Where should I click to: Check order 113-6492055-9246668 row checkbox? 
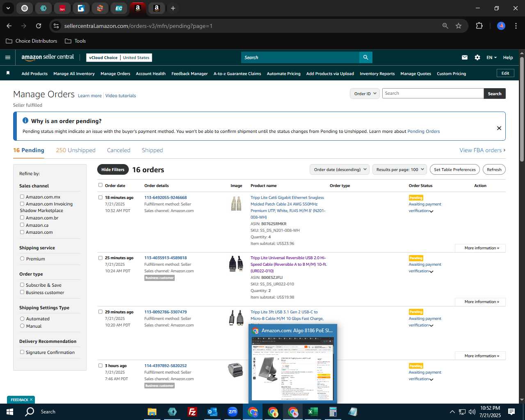(100, 197)
